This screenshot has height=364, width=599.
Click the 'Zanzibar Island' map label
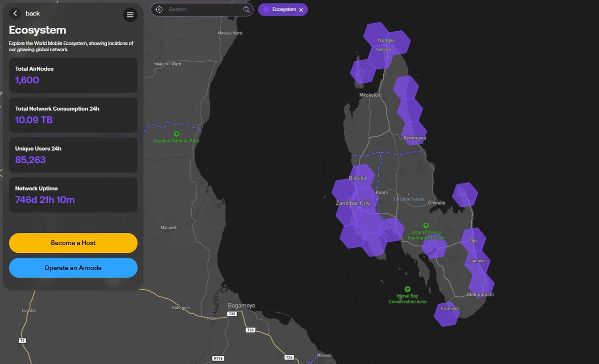tap(409, 199)
